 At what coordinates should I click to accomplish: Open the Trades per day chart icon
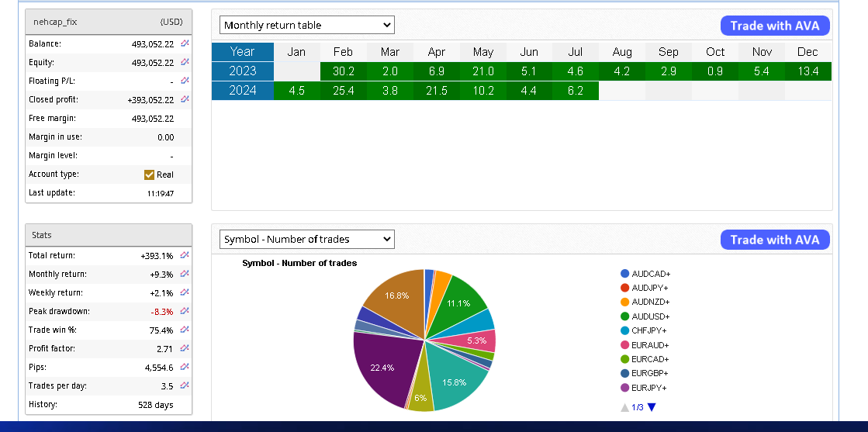(185, 385)
